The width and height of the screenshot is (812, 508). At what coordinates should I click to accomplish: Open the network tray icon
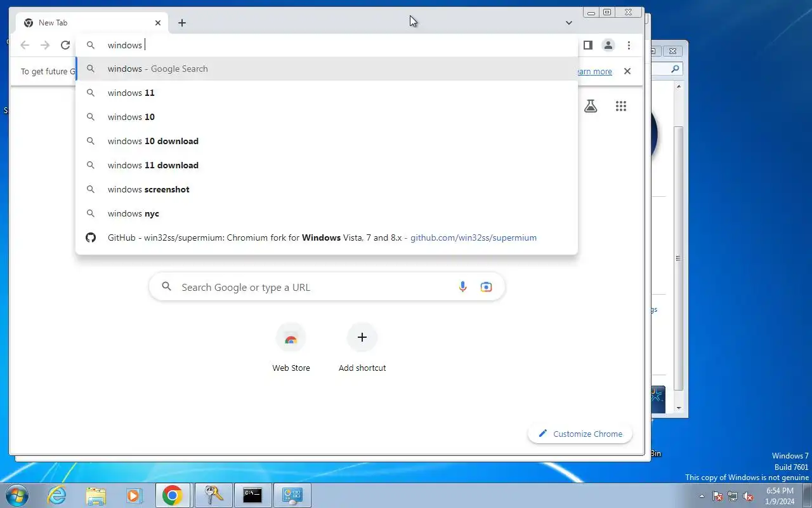733,497
